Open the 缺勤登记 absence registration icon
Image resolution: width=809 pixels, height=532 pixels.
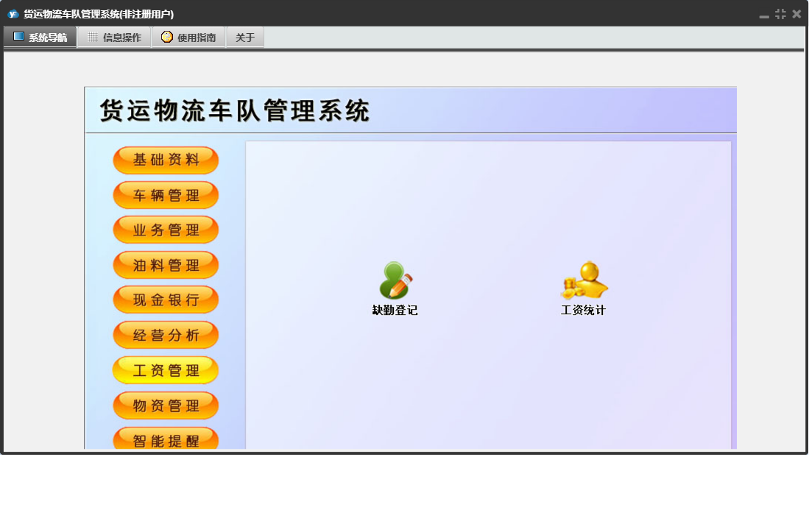click(x=395, y=283)
